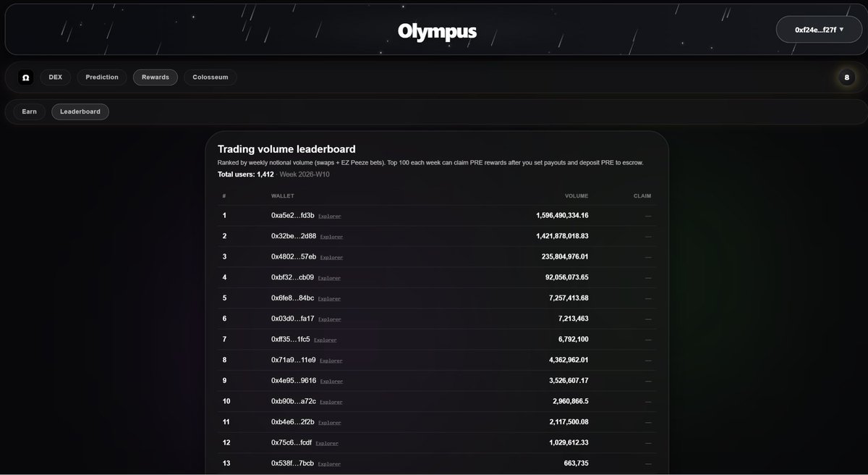This screenshot has width=868, height=475.
Task: Click volume value 6,792,100
Action: [x=574, y=339]
